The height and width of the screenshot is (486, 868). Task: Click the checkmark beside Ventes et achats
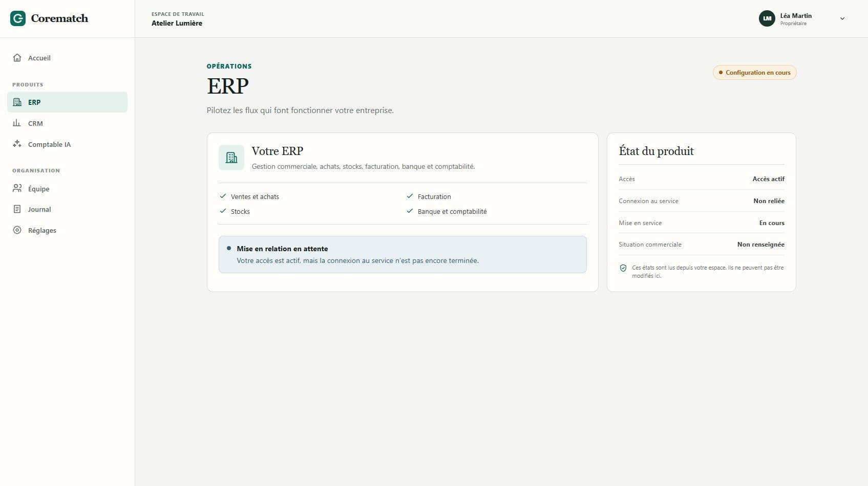click(x=223, y=196)
